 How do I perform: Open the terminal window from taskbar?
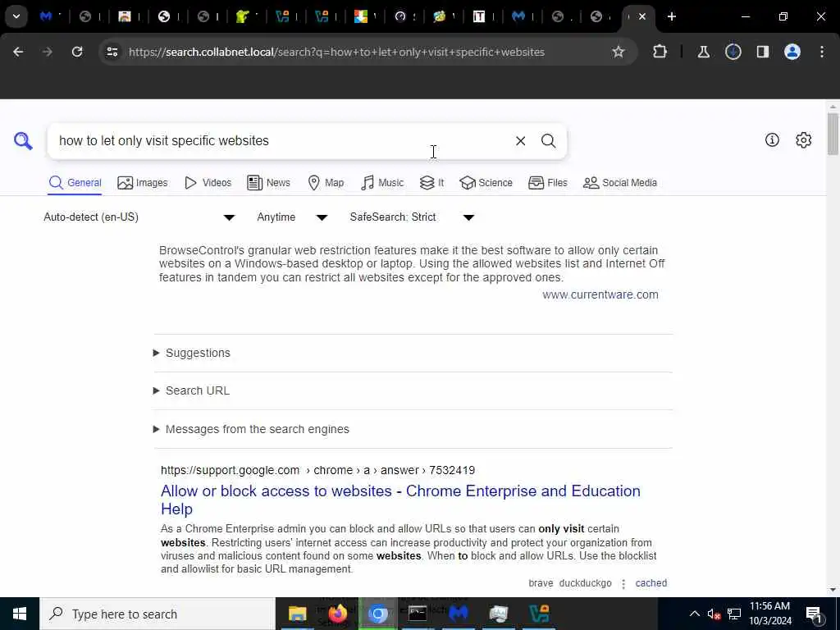tap(418, 614)
